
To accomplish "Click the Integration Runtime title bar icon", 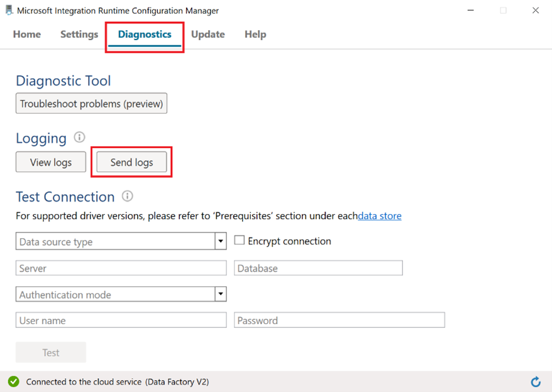I will click(x=8, y=10).
